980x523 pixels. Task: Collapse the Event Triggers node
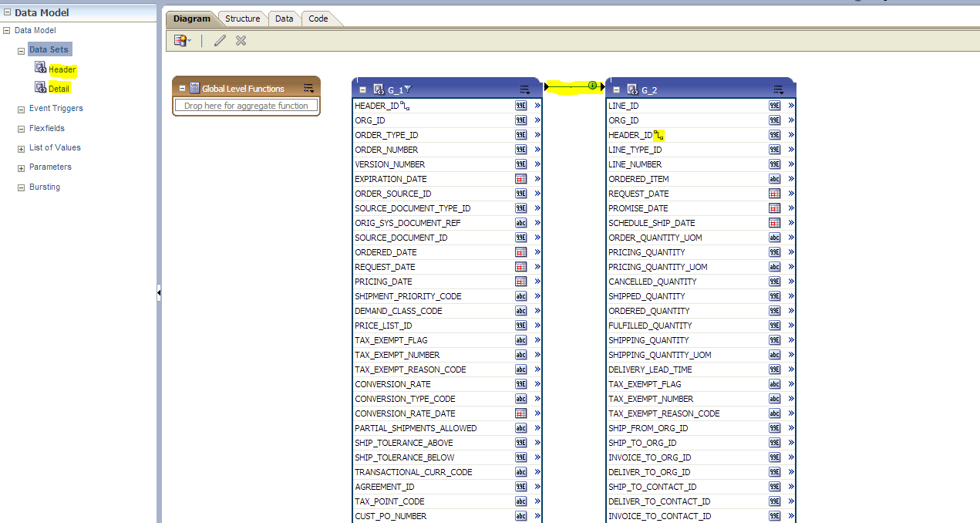tap(21, 108)
